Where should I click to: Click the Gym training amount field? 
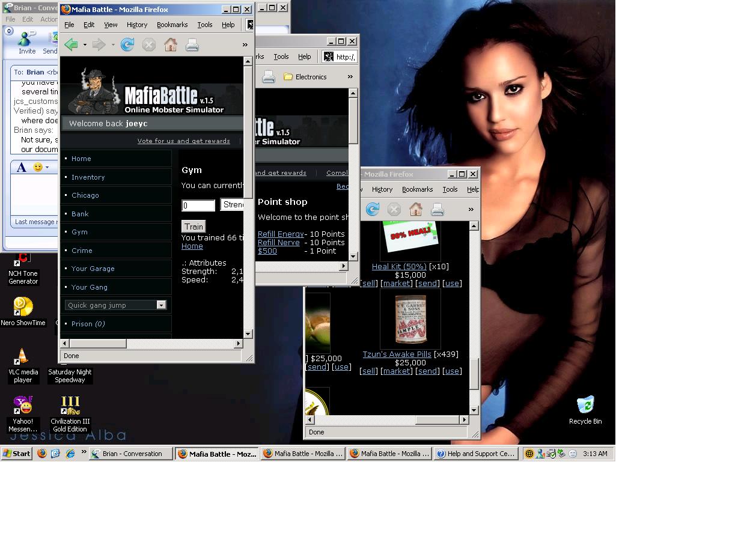point(198,205)
